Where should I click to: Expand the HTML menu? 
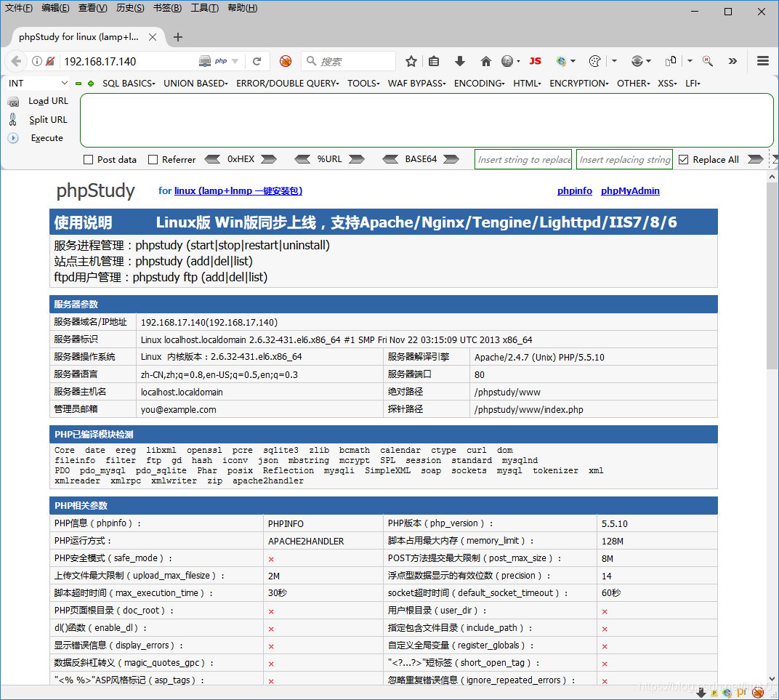pos(527,84)
